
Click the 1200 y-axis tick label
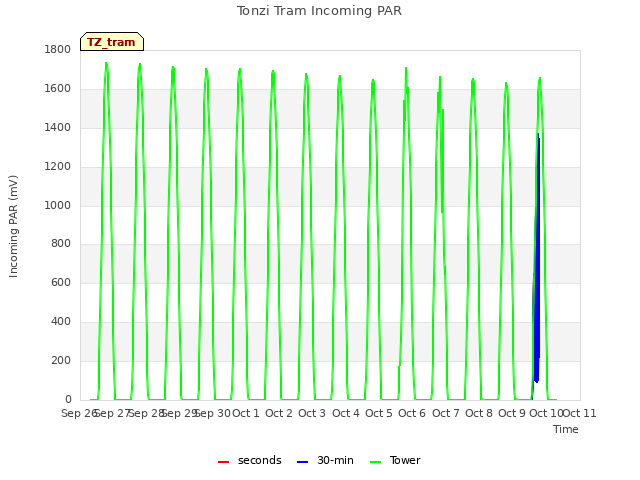[58, 167]
